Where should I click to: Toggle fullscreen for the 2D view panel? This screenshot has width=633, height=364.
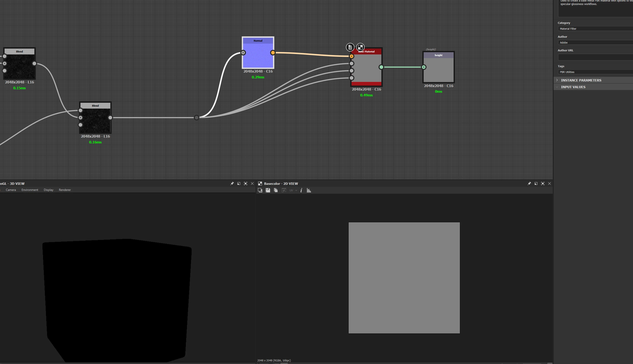click(543, 184)
